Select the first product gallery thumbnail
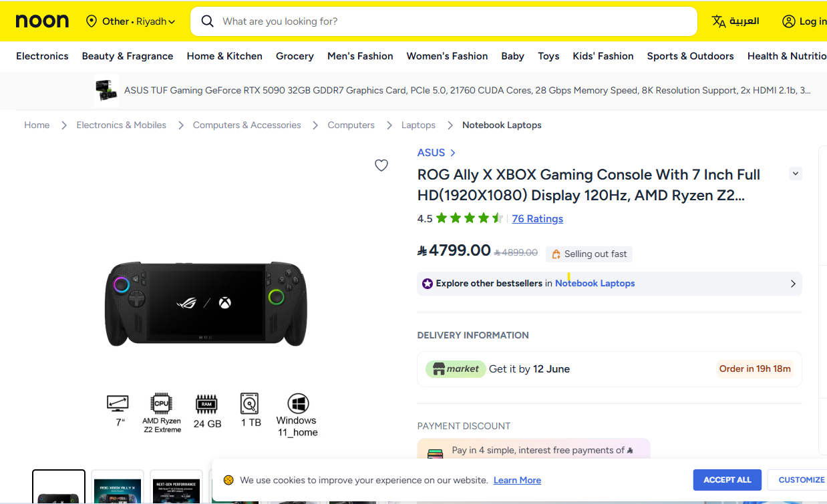This screenshot has width=827, height=504. pyautogui.click(x=59, y=487)
